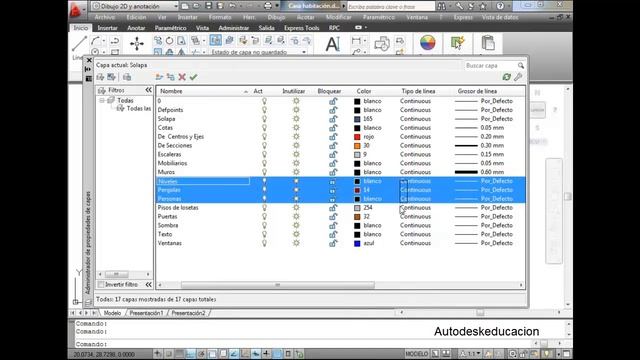640x360 pixels.
Task: Click the Delete Layer red X icon
Action: [182, 77]
